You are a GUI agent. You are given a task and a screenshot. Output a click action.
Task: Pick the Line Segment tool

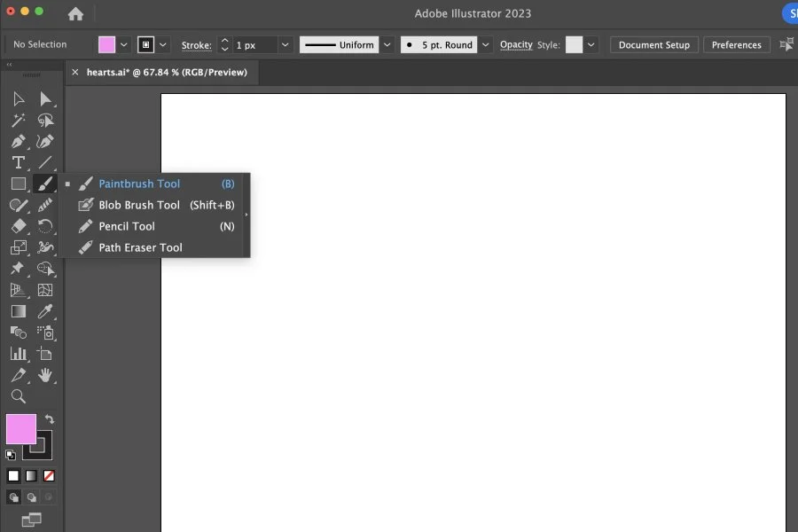tap(45, 162)
